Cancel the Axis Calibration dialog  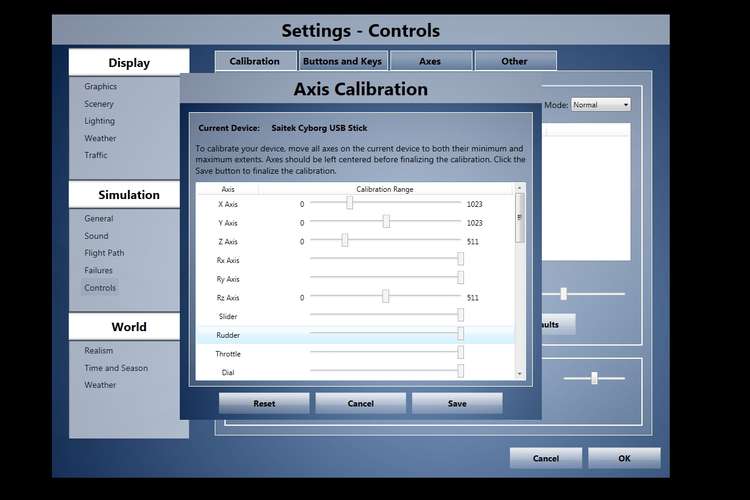pos(360,404)
